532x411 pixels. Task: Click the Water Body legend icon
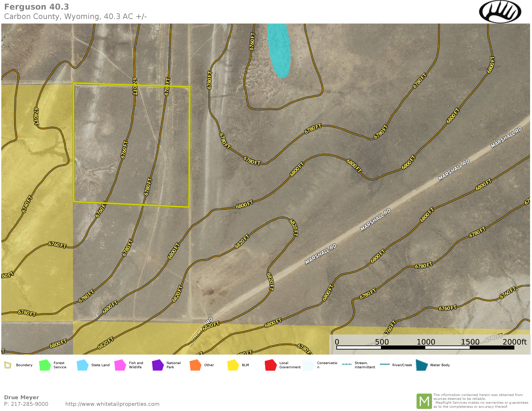click(x=422, y=365)
